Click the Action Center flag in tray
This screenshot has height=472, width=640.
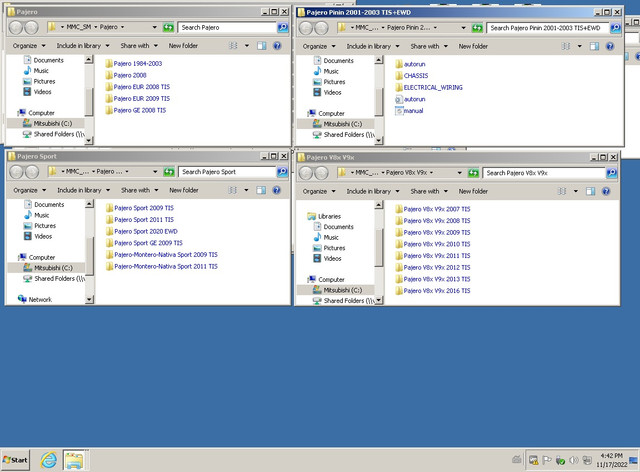pos(547,461)
